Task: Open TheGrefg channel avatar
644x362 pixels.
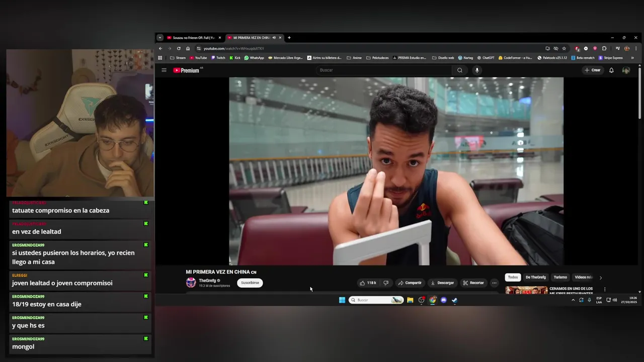Action: [x=191, y=283]
